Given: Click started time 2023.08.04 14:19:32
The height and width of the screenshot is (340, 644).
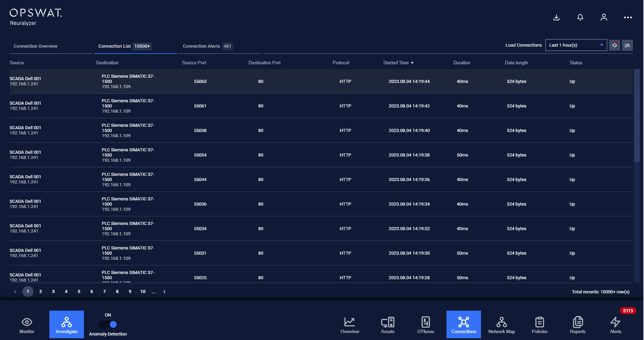Looking at the screenshot, I should (409, 229).
